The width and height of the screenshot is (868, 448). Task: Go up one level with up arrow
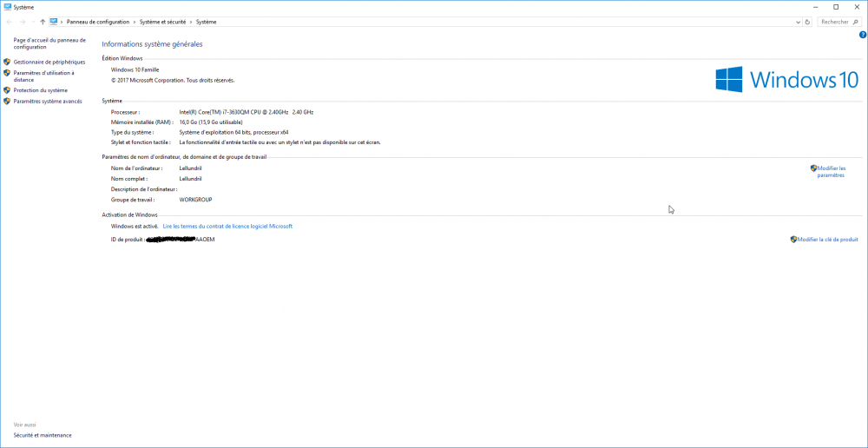[x=43, y=22]
